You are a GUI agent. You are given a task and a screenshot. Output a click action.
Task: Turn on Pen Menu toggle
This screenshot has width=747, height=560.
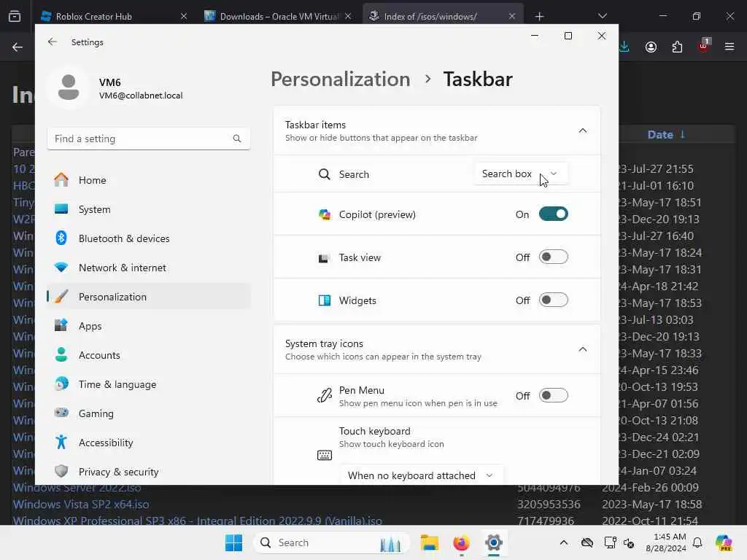553,396
